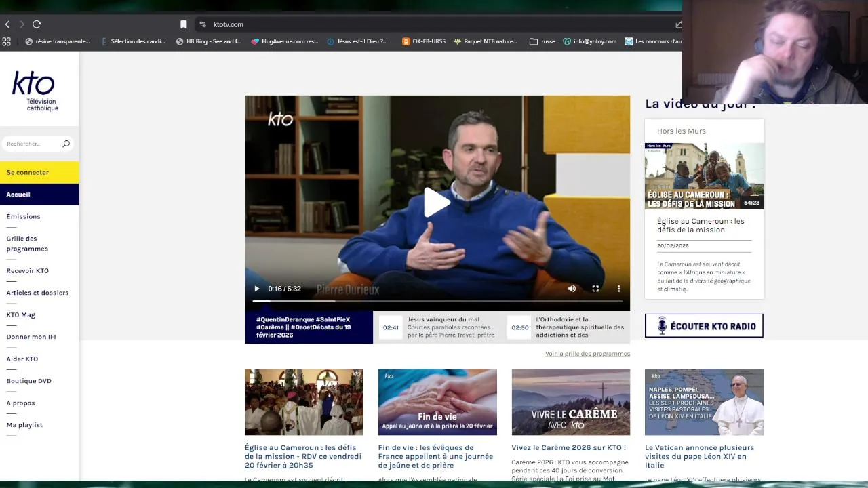Select the 02:41 'Jésus vainqueur du mal' program
868x488 pixels.
click(x=439, y=327)
